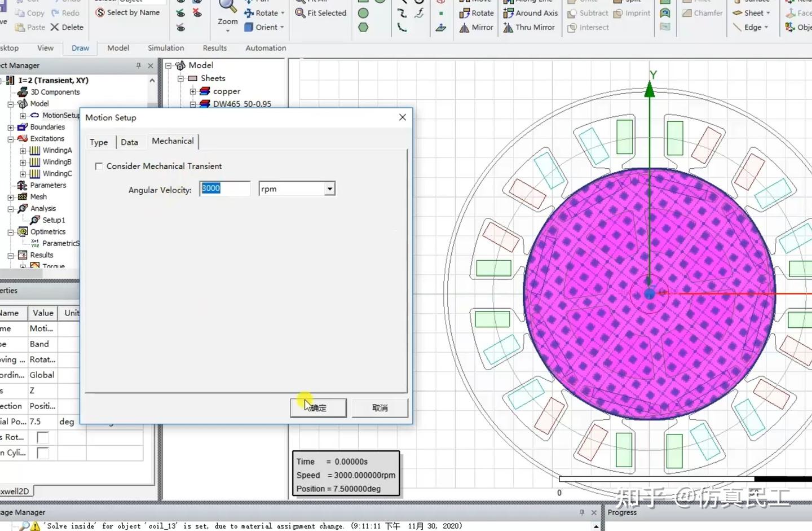Toggle the Rot... property checkbox
The width and height of the screenshot is (812, 531).
pyautogui.click(x=42, y=437)
